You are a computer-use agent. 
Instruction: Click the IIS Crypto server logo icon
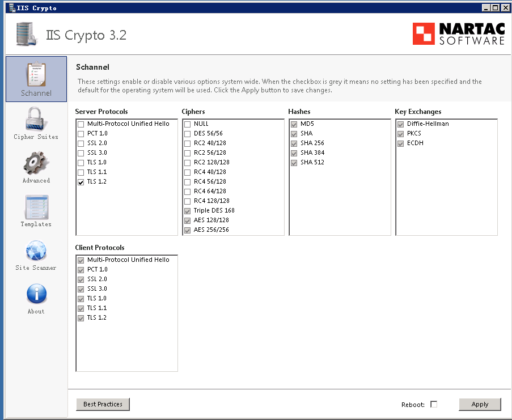pyautogui.click(x=26, y=34)
